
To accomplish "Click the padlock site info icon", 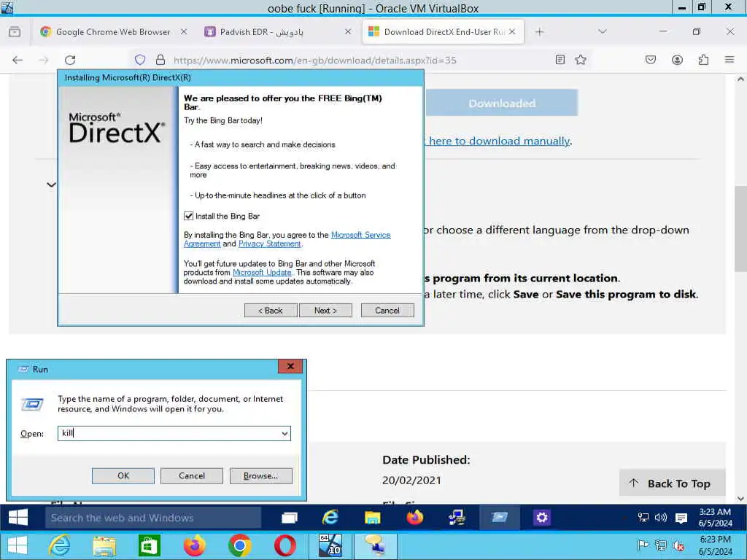I will tap(160, 60).
